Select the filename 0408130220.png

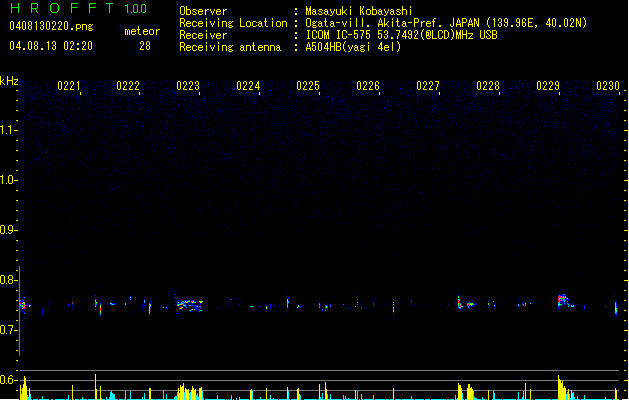[x=51, y=26]
